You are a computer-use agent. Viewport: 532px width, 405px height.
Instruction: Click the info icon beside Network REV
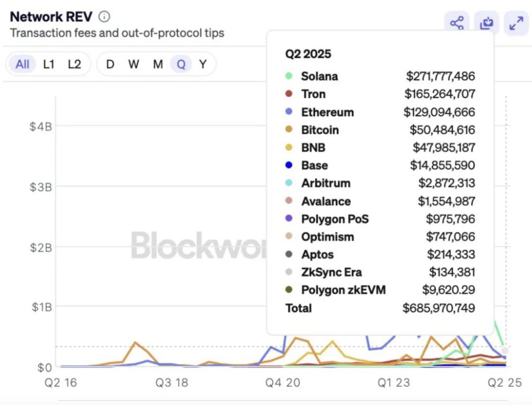click(104, 17)
